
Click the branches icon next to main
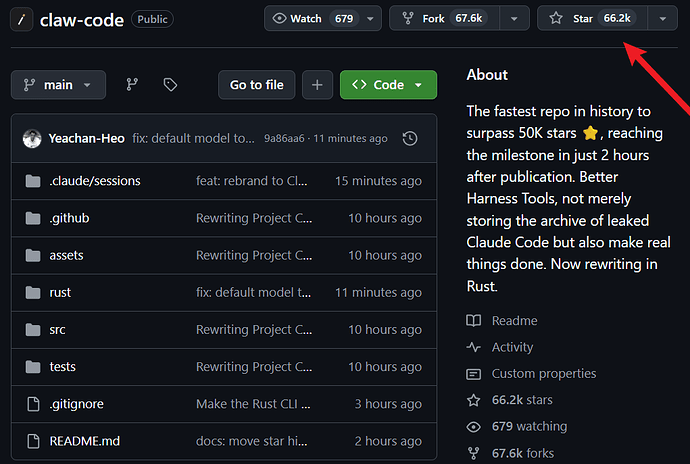coord(132,85)
